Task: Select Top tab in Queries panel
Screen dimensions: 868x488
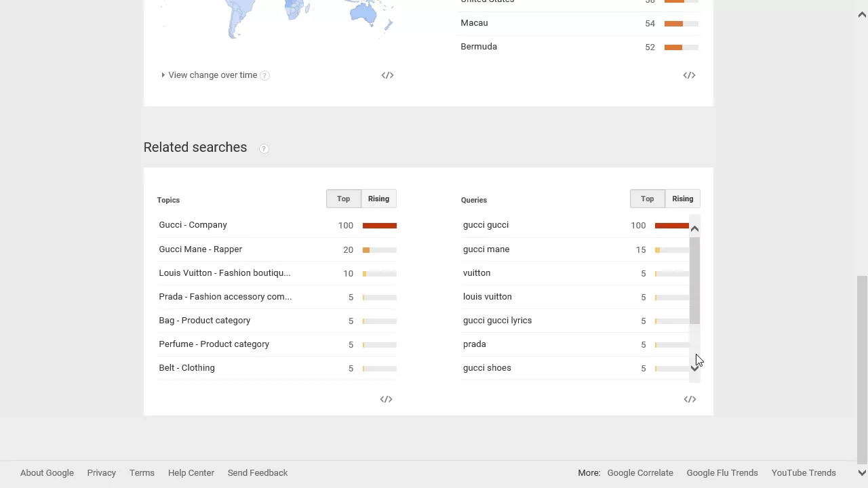Action: click(647, 199)
